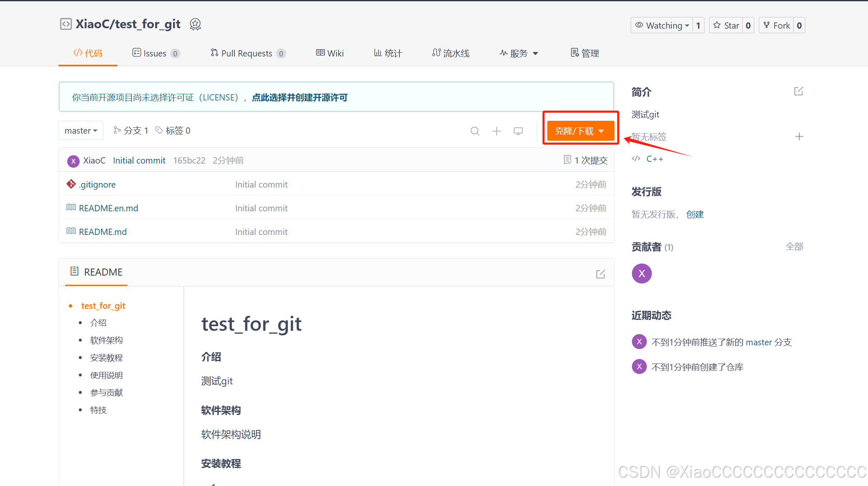This screenshot has width=868, height=486.
Task: Open the 标签 0 tags link
Action: pyautogui.click(x=173, y=131)
